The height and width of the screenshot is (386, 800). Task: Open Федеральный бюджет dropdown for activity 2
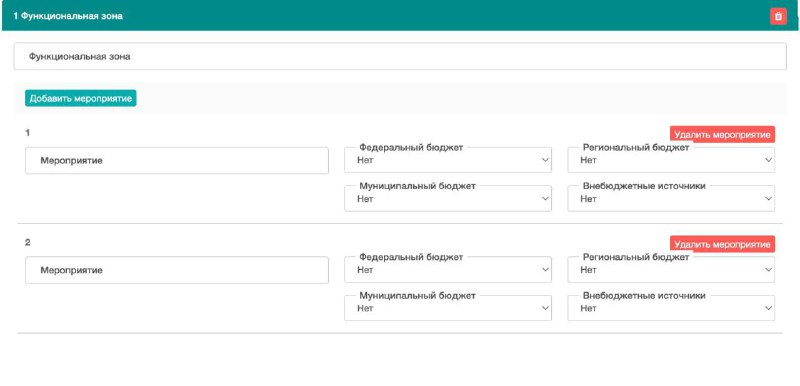(x=447, y=270)
